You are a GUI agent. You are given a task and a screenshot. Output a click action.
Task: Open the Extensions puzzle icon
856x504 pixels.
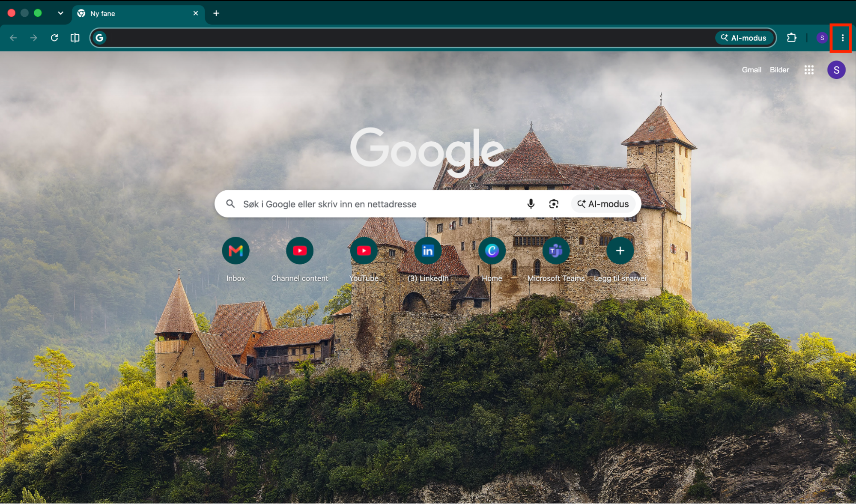pos(791,38)
